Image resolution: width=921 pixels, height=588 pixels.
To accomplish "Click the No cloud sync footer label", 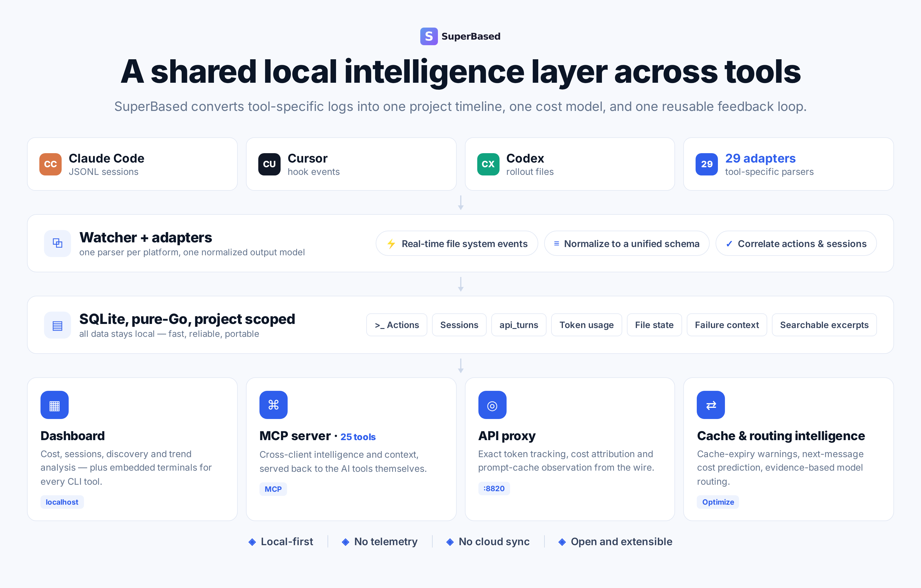I will [494, 542].
